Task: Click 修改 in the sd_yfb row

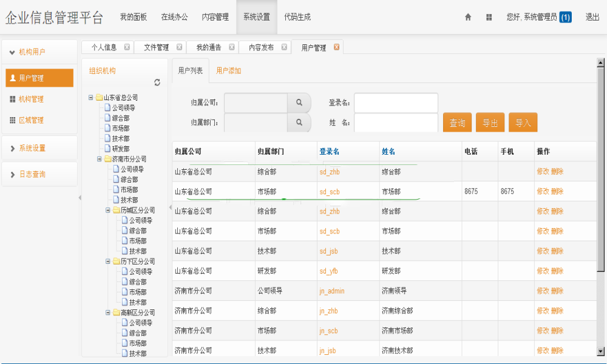Action: pyautogui.click(x=543, y=271)
